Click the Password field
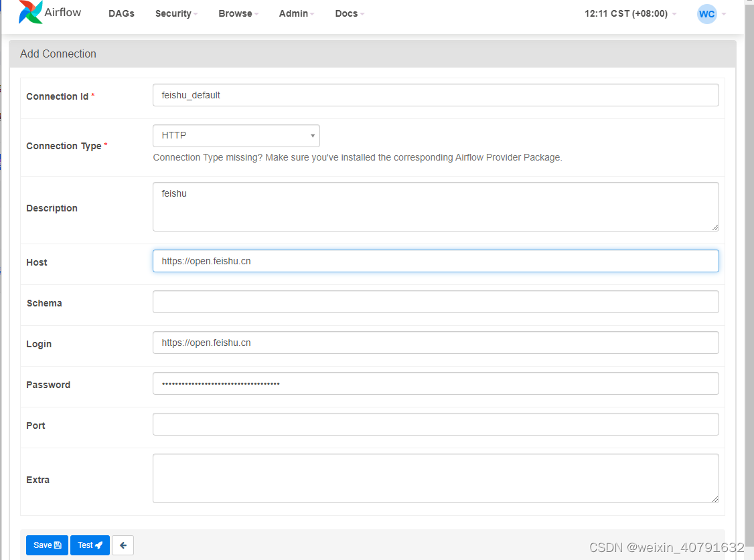Viewport: 754px width, 560px height. [436, 383]
